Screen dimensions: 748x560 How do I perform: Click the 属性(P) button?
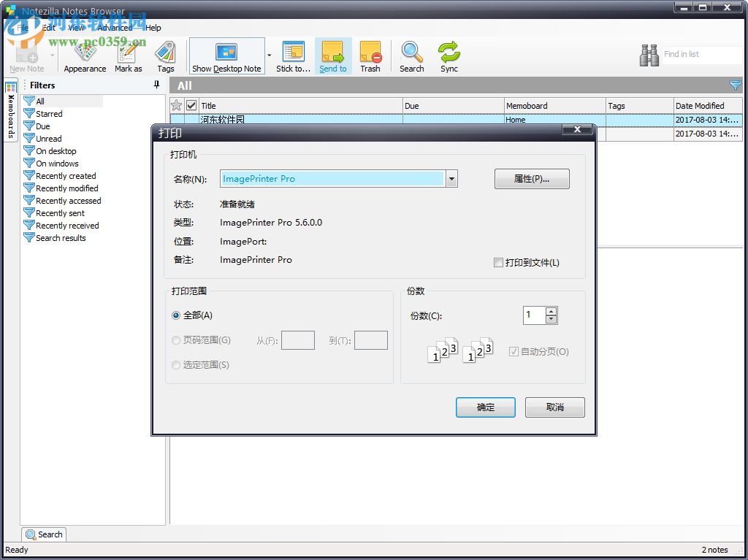pos(532,178)
